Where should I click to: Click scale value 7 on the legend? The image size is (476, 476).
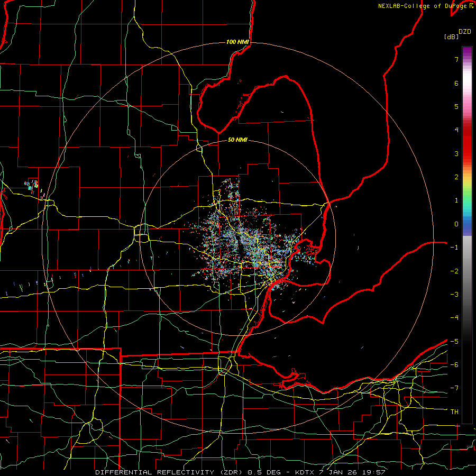(456, 59)
